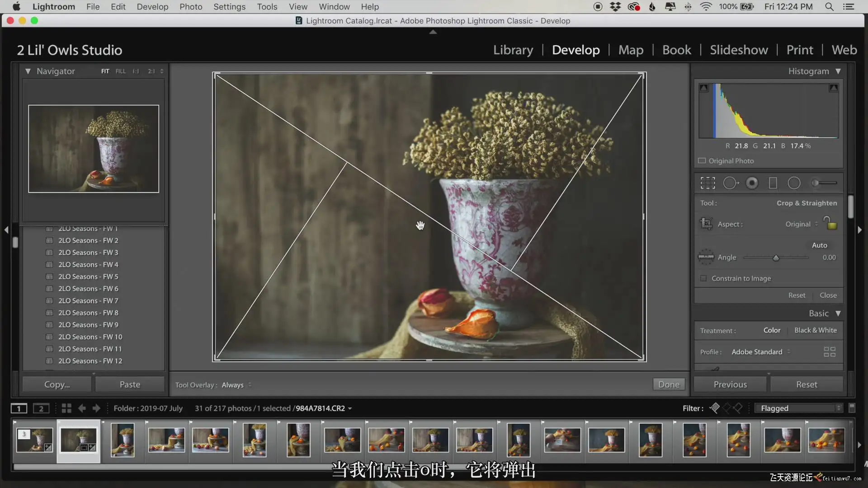
Task: Switch to grid view in filmstrip bar
Action: (x=66, y=408)
